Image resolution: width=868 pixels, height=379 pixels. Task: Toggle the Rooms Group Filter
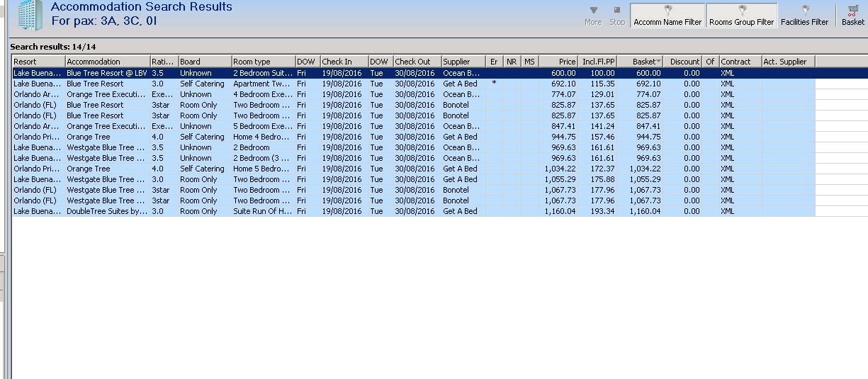[742, 16]
